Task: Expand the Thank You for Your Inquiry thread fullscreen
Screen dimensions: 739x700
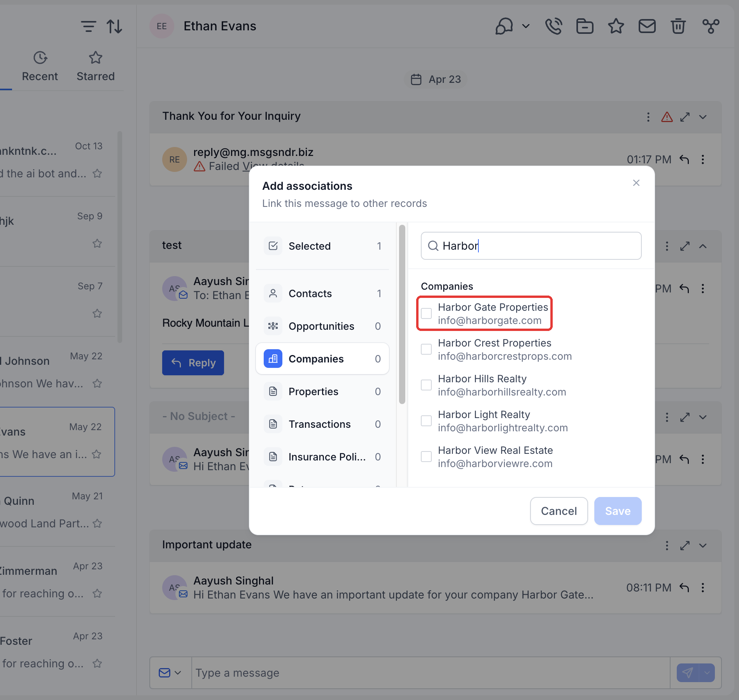Action: (685, 117)
